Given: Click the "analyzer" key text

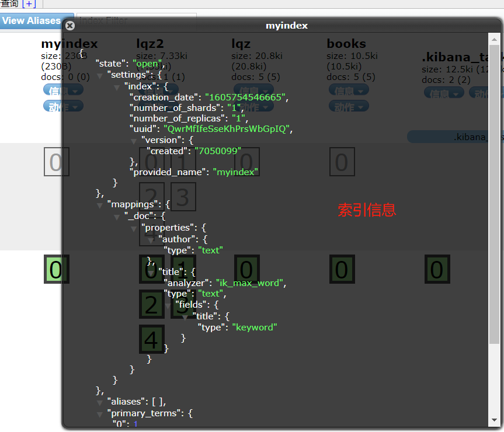Looking at the screenshot, I should pos(186,283).
